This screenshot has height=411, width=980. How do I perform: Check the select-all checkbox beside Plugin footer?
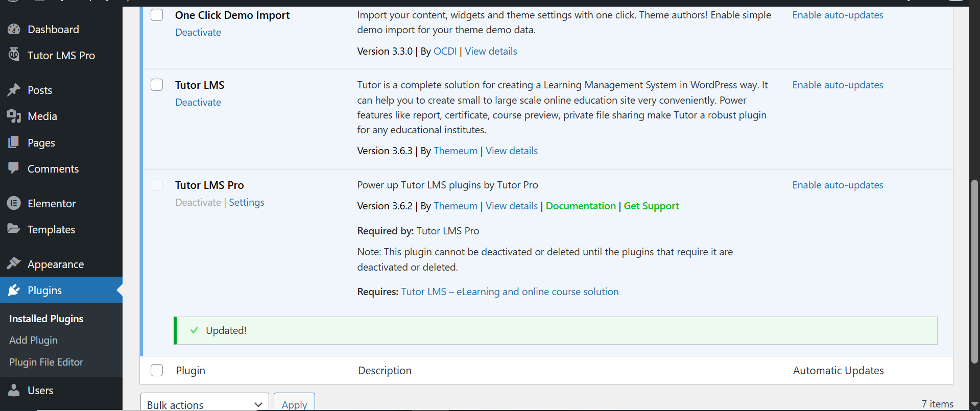(157, 370)
